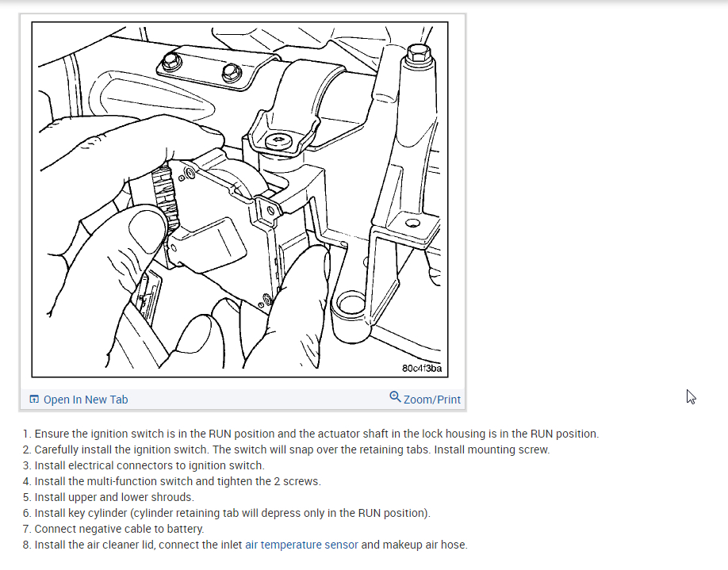This screenshot has width=728, height=570.
Task: Select step 4 about multi-function switch
Action: 172,481
